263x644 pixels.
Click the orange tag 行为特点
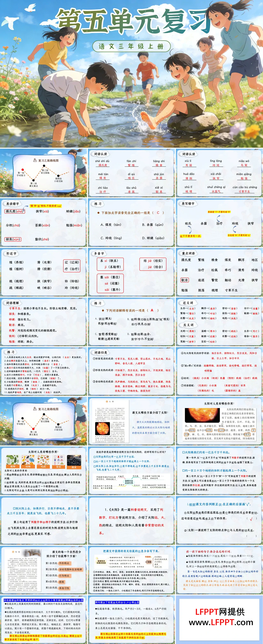click(x=64, y=575)
